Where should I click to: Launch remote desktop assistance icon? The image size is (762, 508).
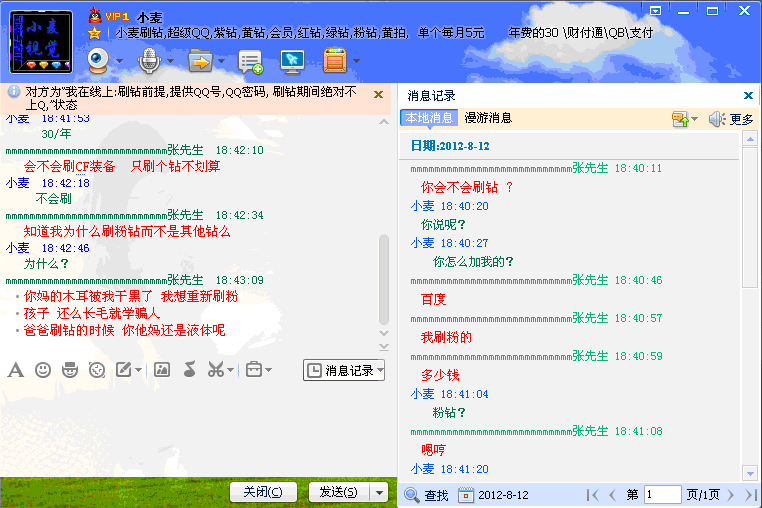[293, 62]
